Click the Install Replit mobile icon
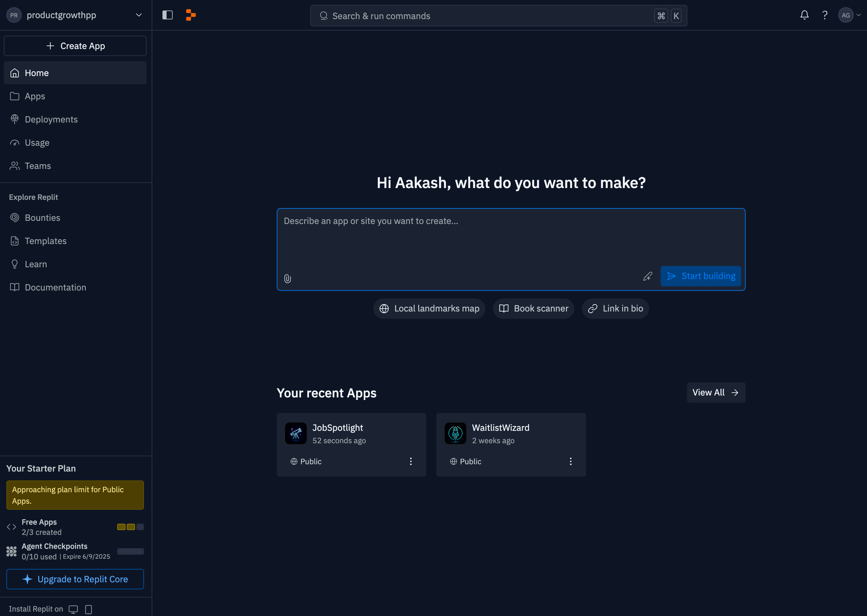Viewport: 867px width, 616px height. coord(89,609)
